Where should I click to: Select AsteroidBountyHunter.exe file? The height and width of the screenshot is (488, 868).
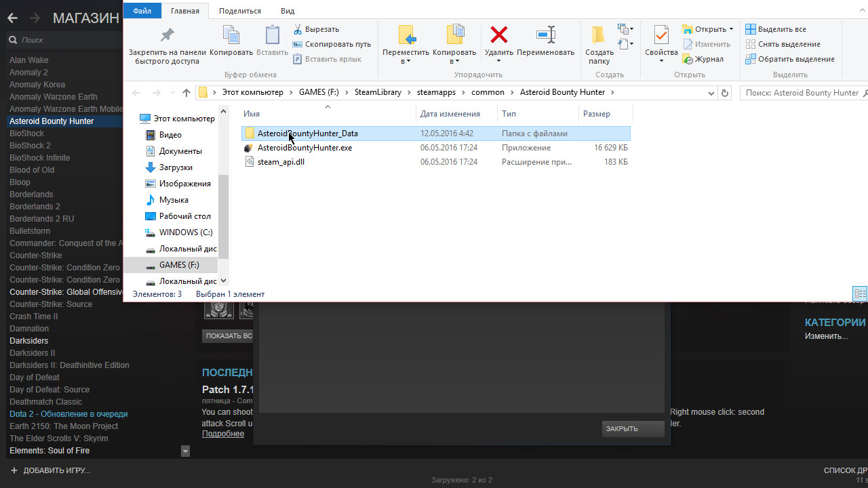[x=436, y=148]
